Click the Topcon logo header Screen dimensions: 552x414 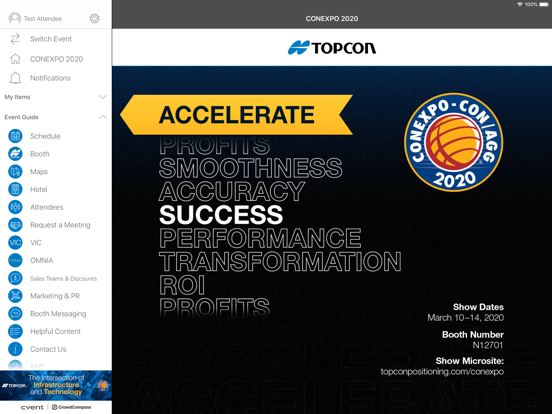point(332,48)
